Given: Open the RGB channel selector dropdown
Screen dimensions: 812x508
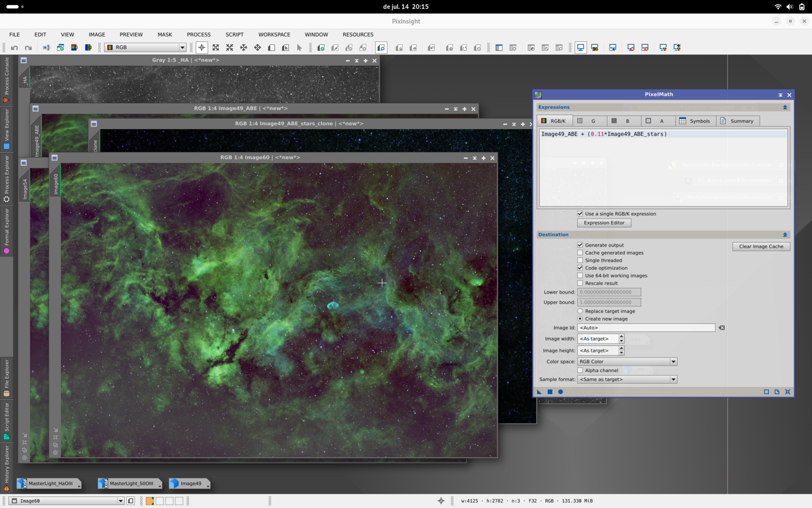Looking at the screenshot, I should pos(145,48).
